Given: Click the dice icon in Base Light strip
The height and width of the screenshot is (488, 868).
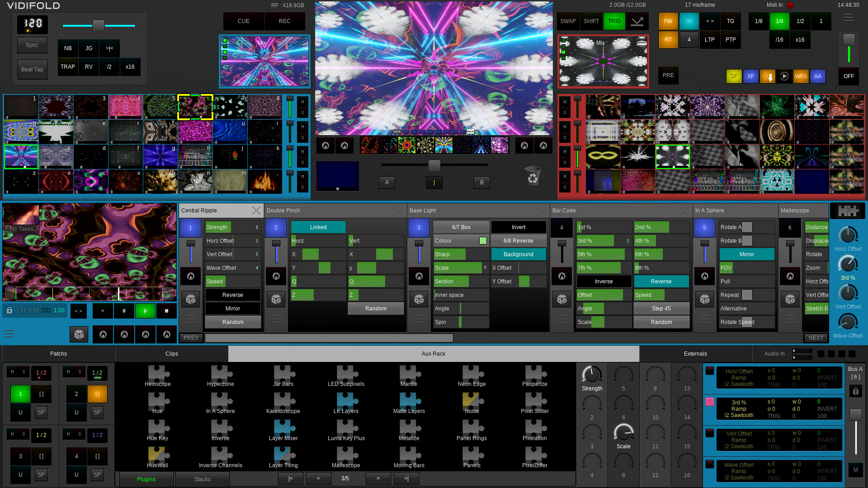Looking at the screenshot, I should coord(419,299).
